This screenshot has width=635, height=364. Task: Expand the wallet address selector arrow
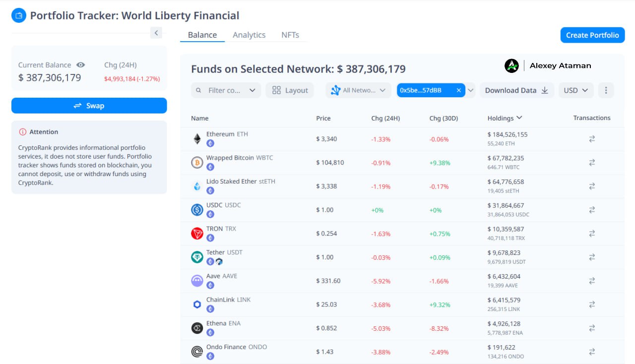click(471, 90)
